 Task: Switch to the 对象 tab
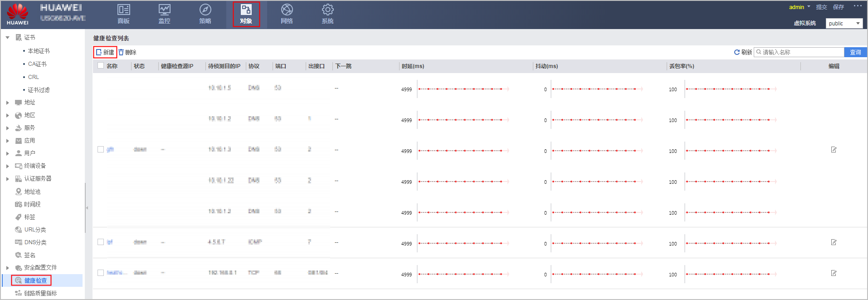point(246,15)
